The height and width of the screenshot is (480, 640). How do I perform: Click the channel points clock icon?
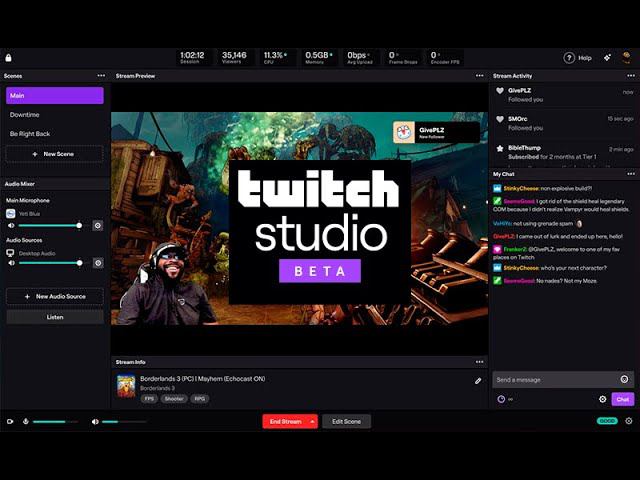(501, 399)
